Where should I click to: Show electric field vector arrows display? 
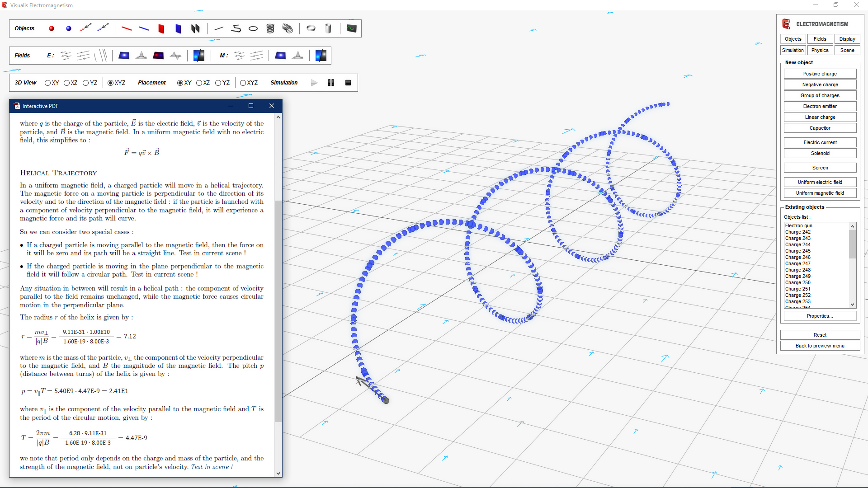point(66,56)
